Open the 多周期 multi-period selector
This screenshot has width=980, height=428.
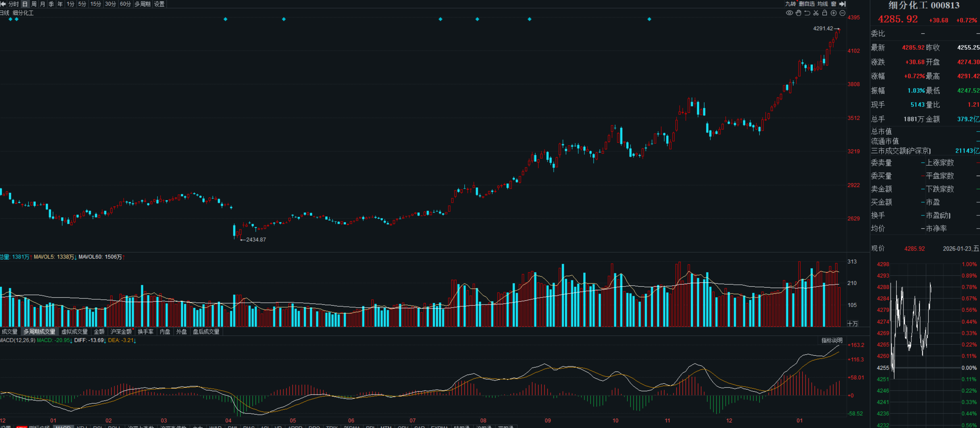142,4
